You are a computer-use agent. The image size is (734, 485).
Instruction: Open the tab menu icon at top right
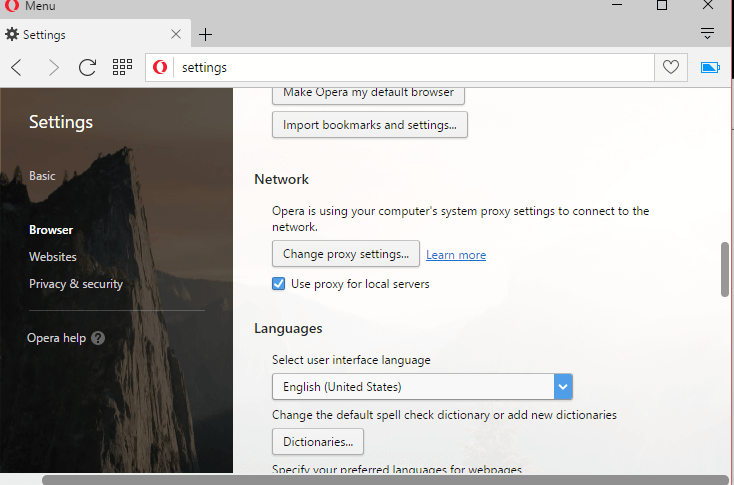[707, 33]
